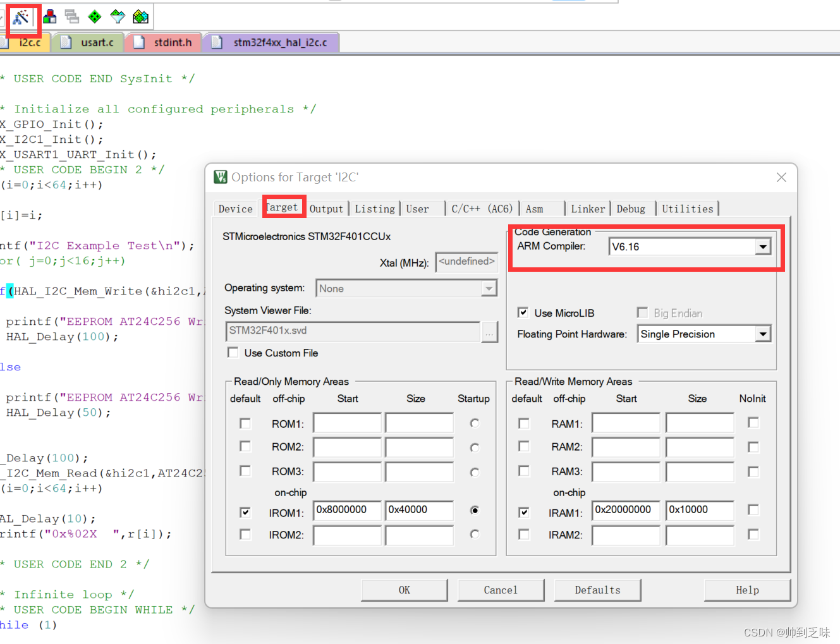
Task: Click the IRAM1 Start field 0x20000000
Action: [x=626, y=510]
